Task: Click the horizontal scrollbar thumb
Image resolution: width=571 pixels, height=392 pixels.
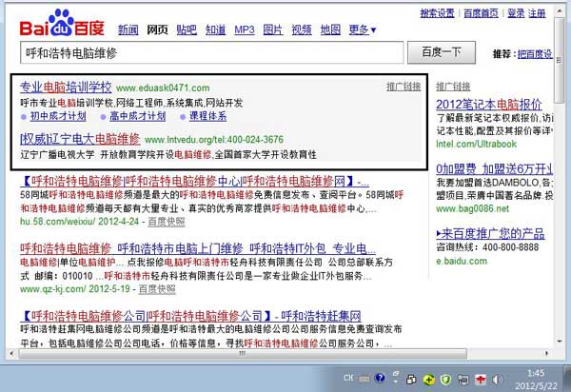Action: click(243, 353)
